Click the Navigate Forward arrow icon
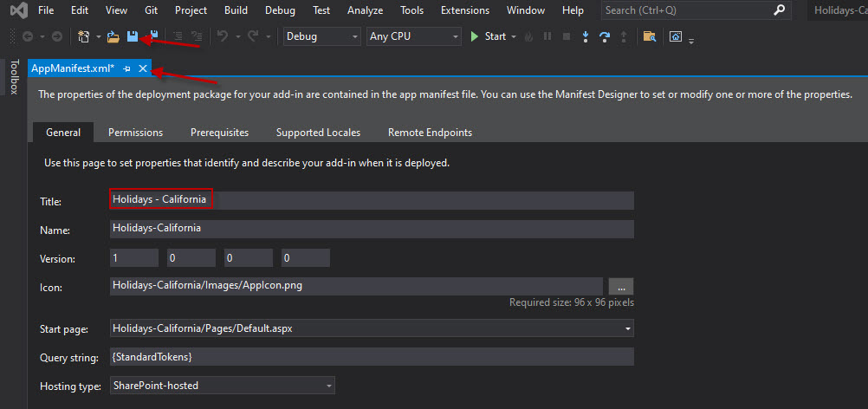868x409 pixels. [57, 36]
